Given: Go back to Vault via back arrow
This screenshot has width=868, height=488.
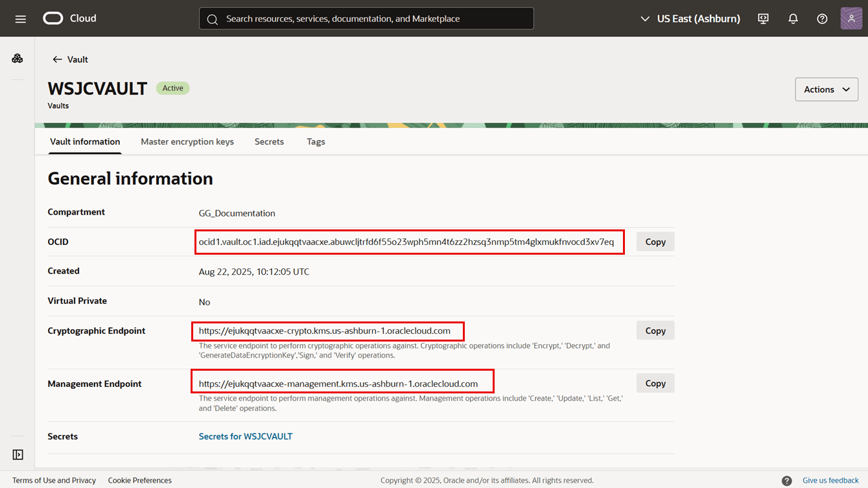Looking at the screenshot, I should click(x=58, y=59).
